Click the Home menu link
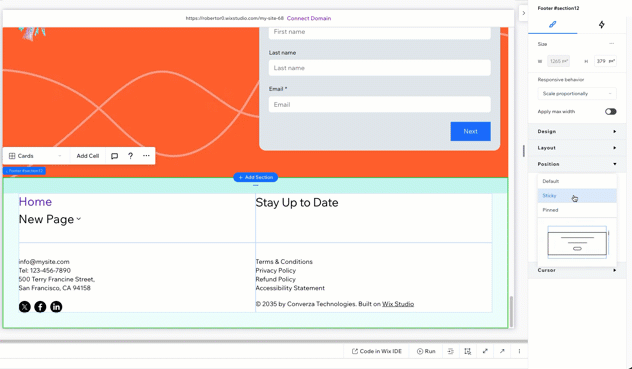Viewport: 632px width, 369px height. click(35, 202)
